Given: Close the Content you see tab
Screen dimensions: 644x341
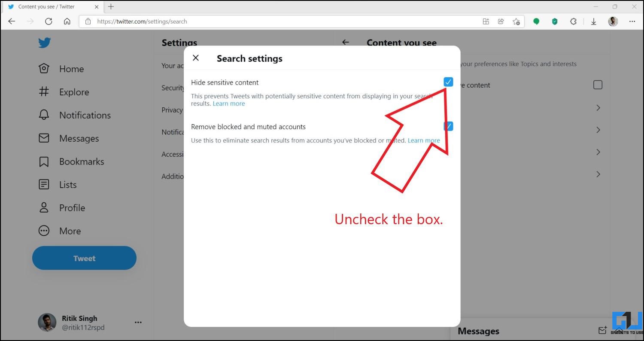Looking at the screenshot, I should [x=97, y=7].
